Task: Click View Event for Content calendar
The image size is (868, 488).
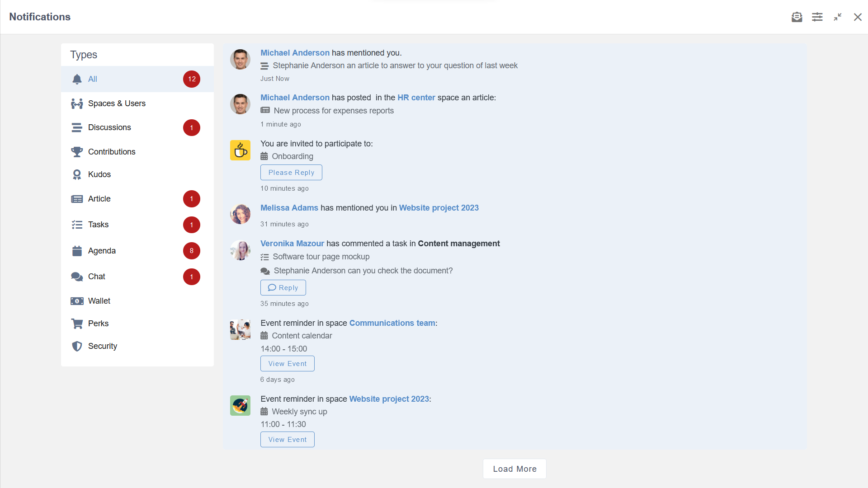Action: [287, 364]
